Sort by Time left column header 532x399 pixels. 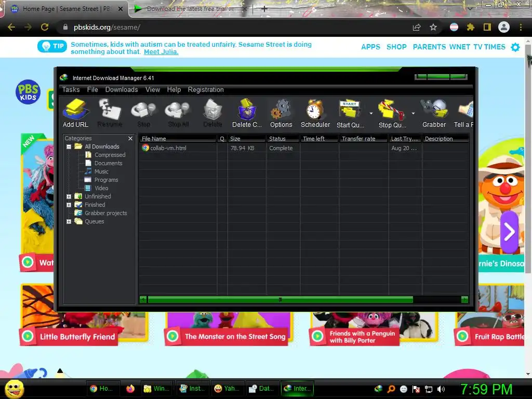click(320, 138)
